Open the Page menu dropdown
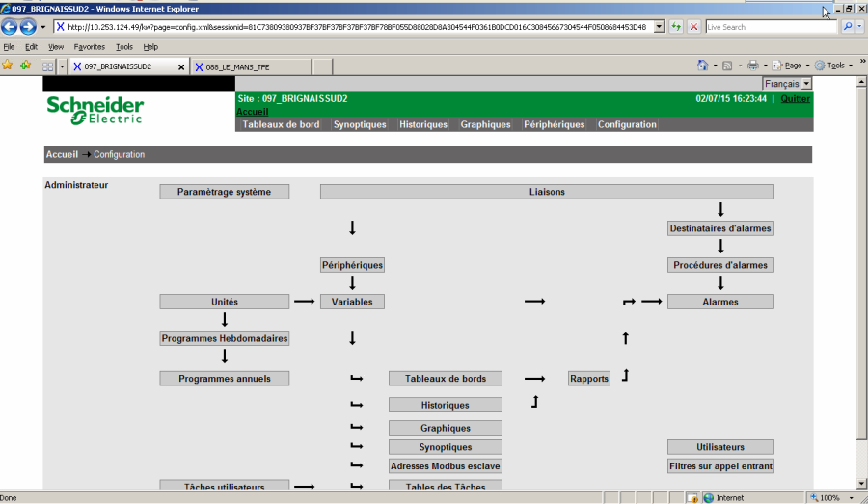This screenshot has height=504, width=868. (x=793, y=66)
